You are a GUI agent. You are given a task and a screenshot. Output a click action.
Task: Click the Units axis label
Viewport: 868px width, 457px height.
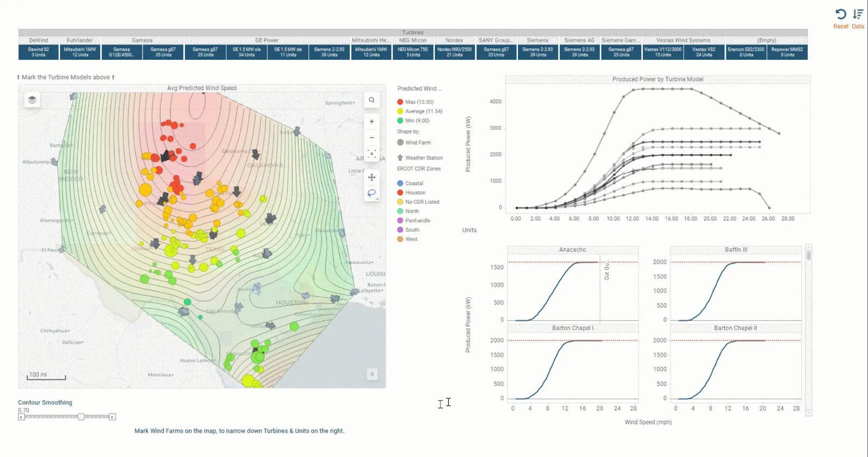click(469, 230)
